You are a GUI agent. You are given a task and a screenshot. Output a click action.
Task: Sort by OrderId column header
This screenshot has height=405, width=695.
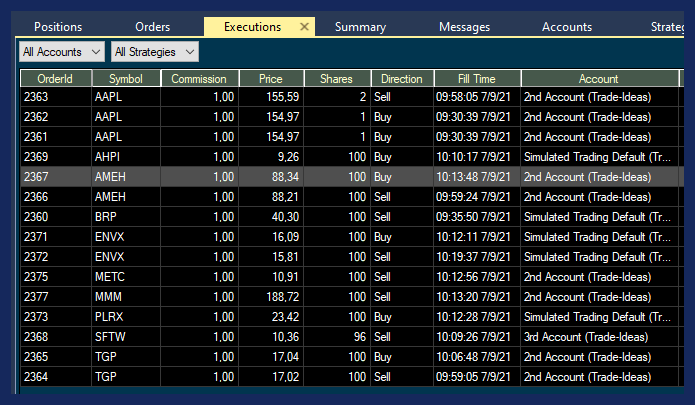pyautogui.click(x=55, y=79)
